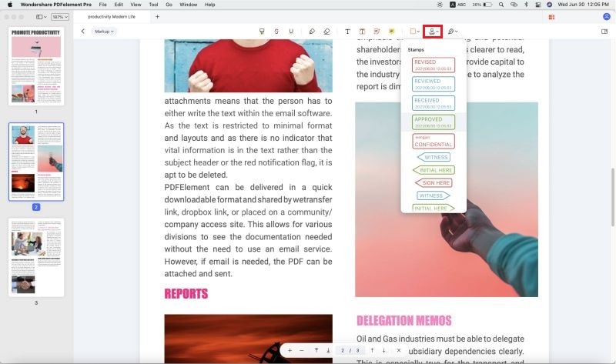Image resolution: width=616 pixels, height=364 pixels.
Task: Select the Highlight markup tool
Action: coord(262,32)
